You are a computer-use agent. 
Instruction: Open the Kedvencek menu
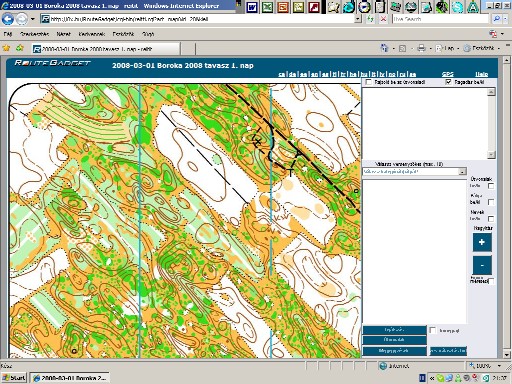click(x=92, y=34)
